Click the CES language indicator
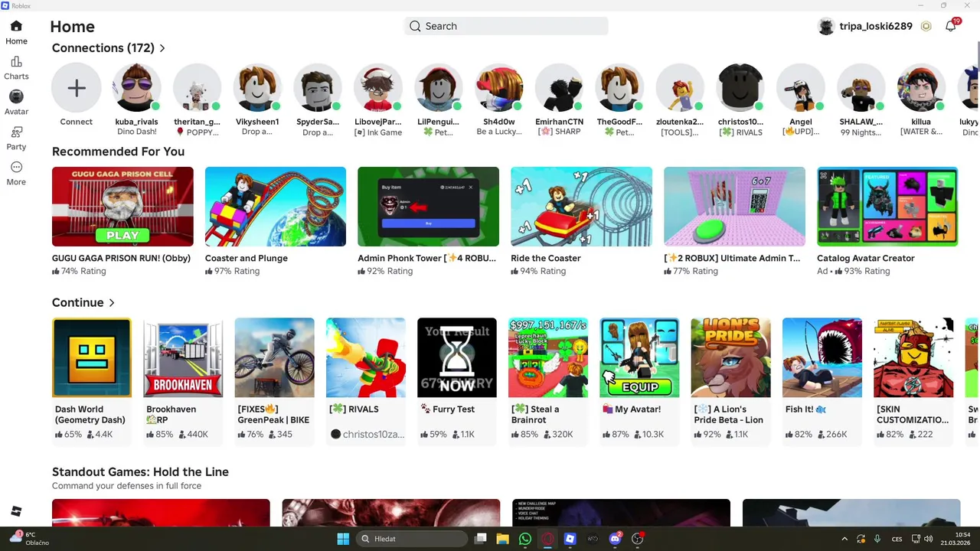The width and height of the screenshot is (980, 551). coord(897,539)
